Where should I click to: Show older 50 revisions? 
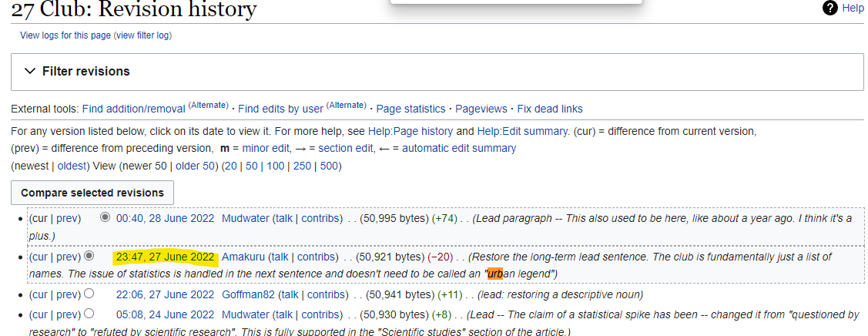(x=195, y=166)
